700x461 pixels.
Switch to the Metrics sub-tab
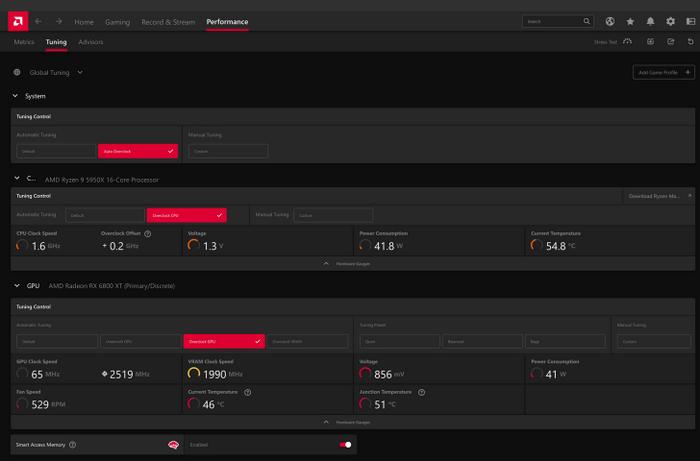click(x=24, y=42)
